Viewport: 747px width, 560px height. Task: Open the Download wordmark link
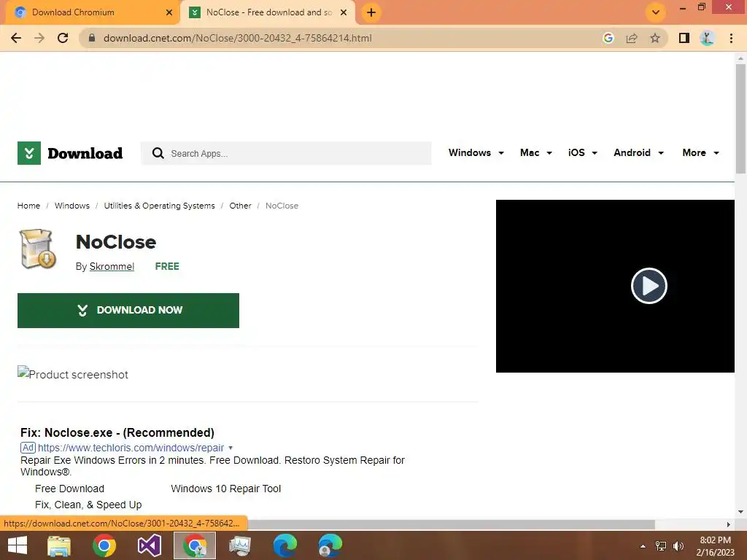(x=85, y=153)
